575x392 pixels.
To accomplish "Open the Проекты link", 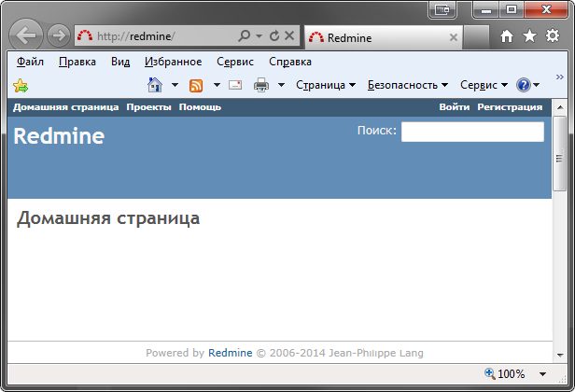I will click(149, 107).
